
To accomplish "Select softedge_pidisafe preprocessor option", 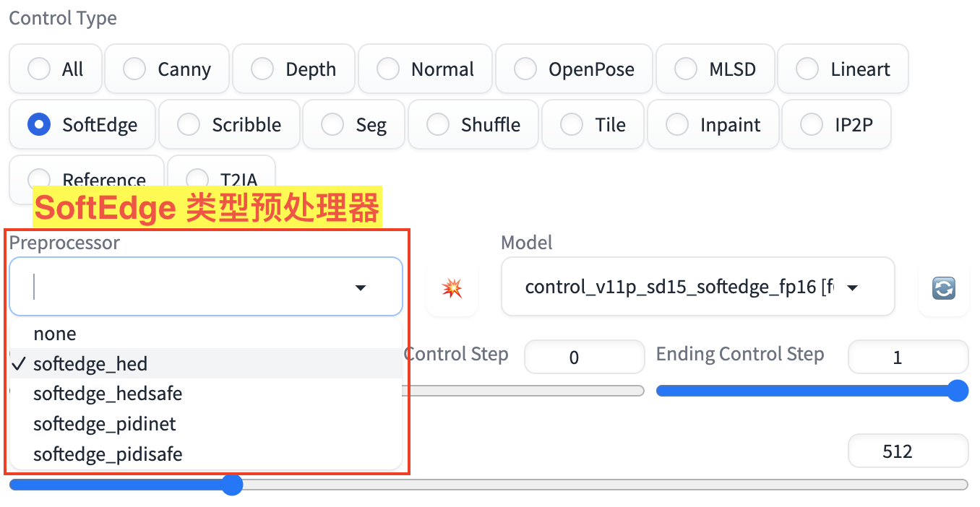I will tap(108, 454).
